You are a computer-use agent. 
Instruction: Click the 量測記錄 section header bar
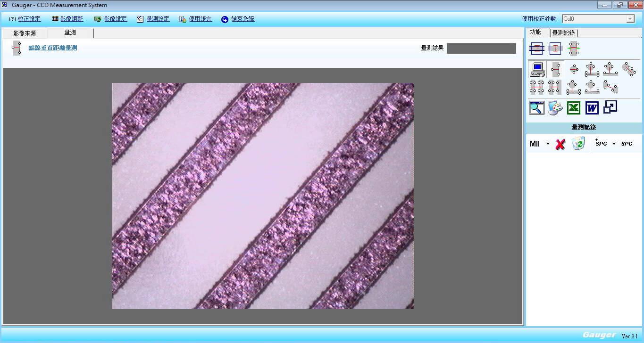584,127
